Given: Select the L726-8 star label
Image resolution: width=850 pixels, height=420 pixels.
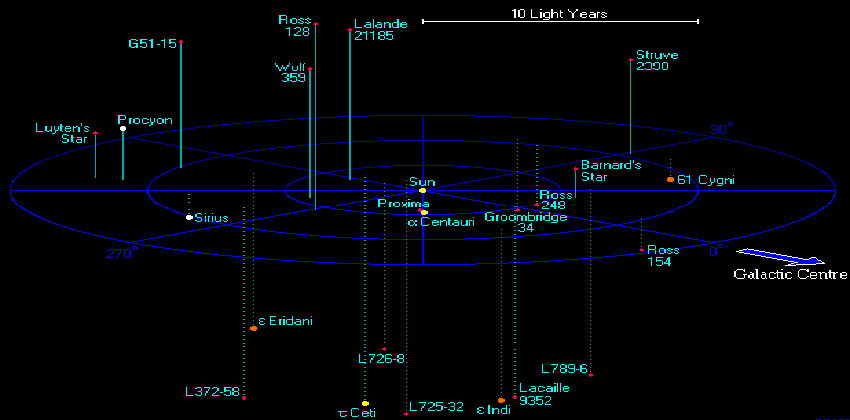Looking at the screenshot, I should coord(382,359).
